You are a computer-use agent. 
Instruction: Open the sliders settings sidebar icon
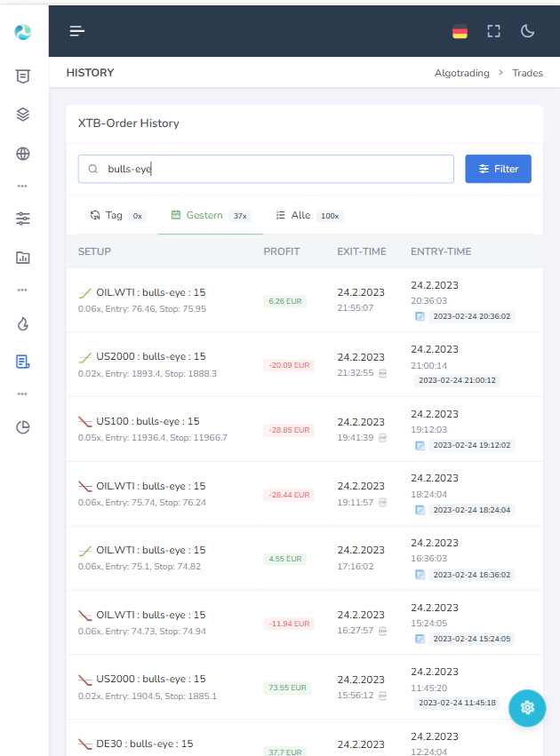(23, 219)
